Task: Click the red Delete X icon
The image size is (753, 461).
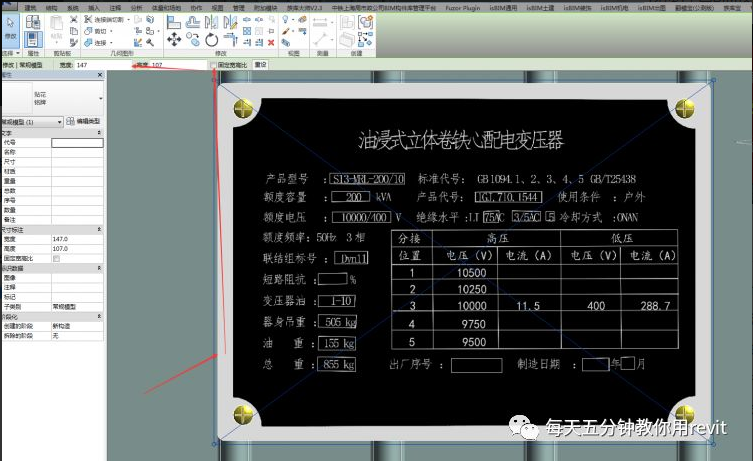Action: [271, 43]
